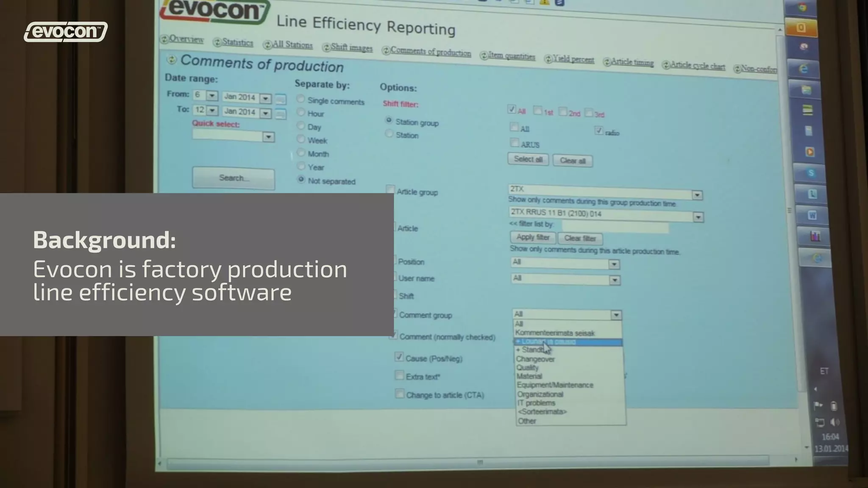Expand the Quick select dropdown
Screen dimensions: 868x488
pyautogui.click(x=268, y=137)
